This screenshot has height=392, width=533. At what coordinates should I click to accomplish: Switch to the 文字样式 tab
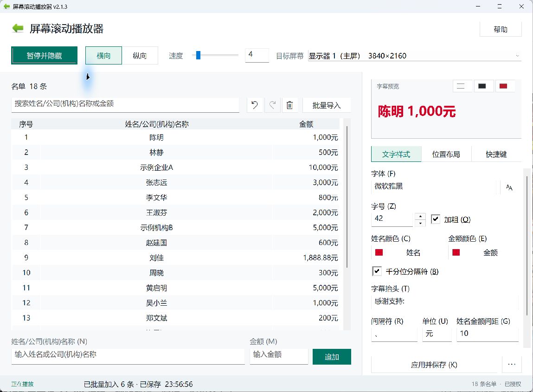pyautogui.click(x=396, y=154)
